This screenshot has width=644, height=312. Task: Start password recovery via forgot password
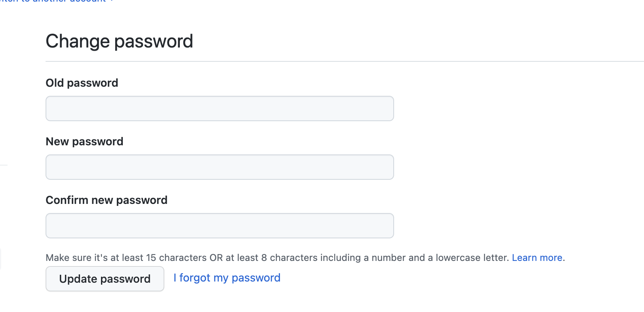(x=226, y=278)
